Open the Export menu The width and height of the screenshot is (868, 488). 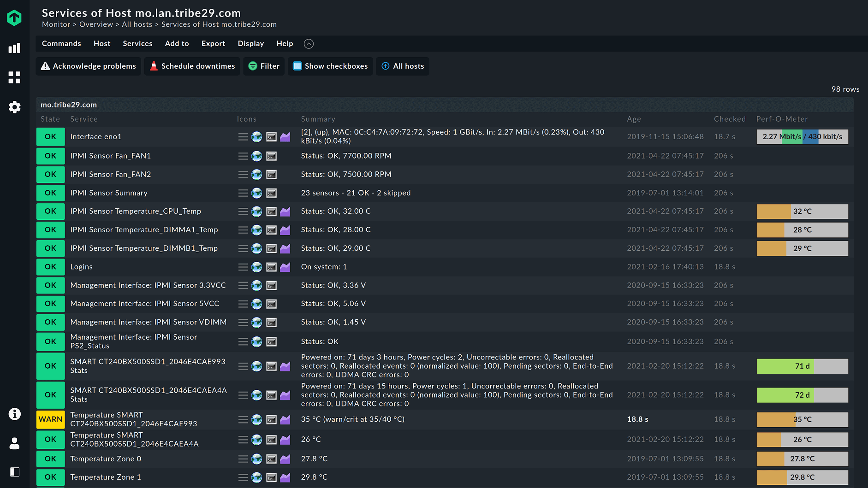tap(213, 43)
